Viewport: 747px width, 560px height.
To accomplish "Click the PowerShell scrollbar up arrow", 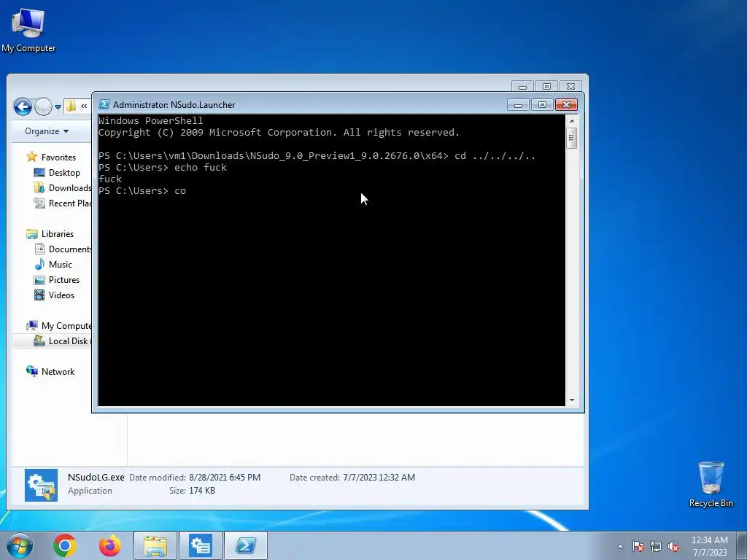I will point(572,121).
